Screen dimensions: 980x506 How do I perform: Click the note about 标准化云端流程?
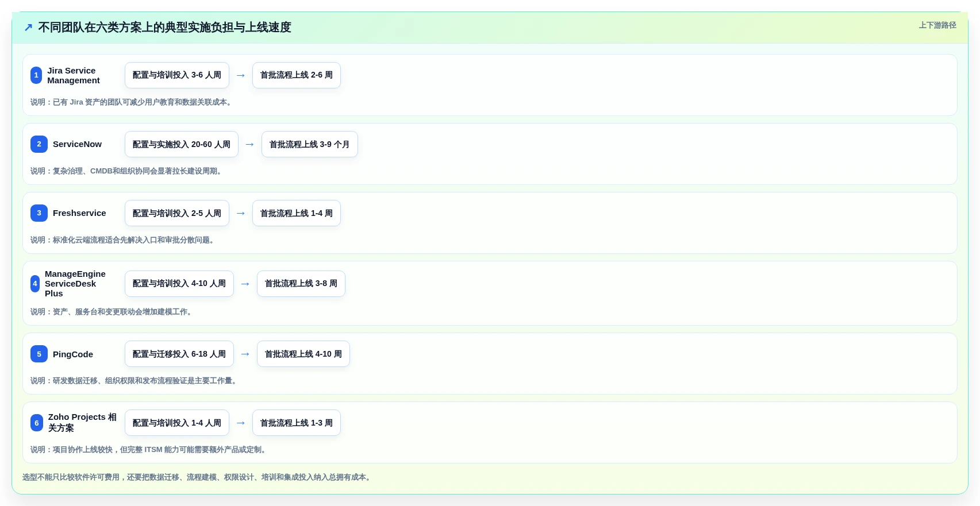coord(124,240)
